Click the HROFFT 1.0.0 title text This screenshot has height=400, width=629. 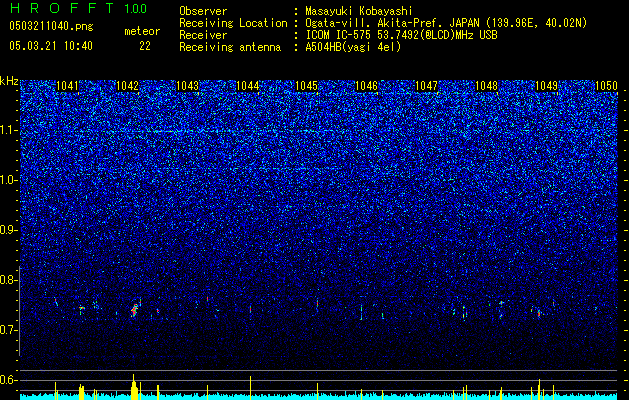pyautogui.click(x=78, y=8)
